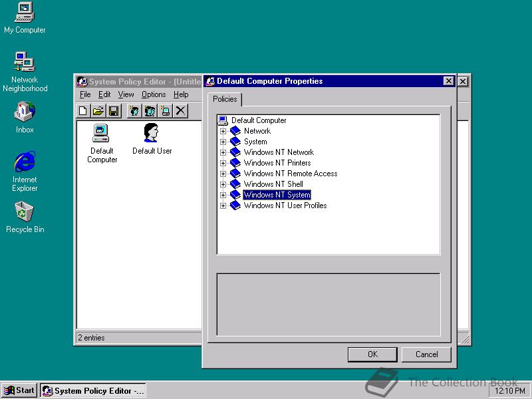This screenshot has height=399, width=532.
Task: Click Windows NT Network book icon
Action: coord(235,152)
